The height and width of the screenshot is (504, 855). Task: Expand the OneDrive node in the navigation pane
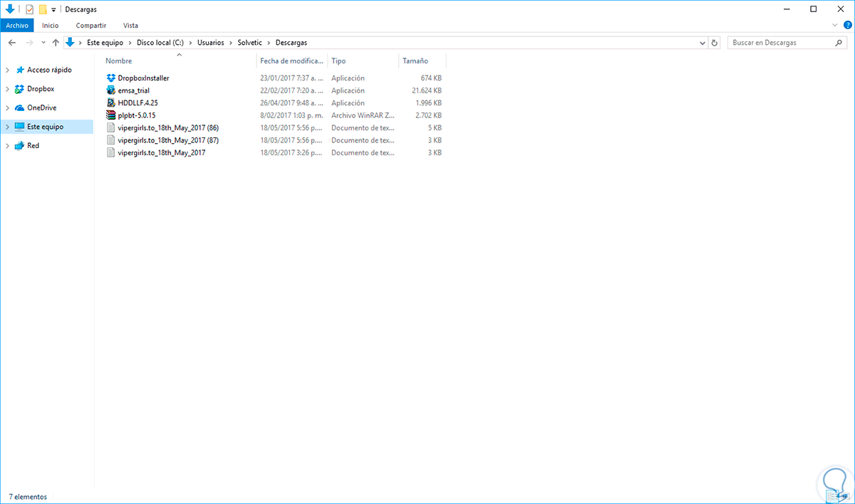click(x=7, y=108)
